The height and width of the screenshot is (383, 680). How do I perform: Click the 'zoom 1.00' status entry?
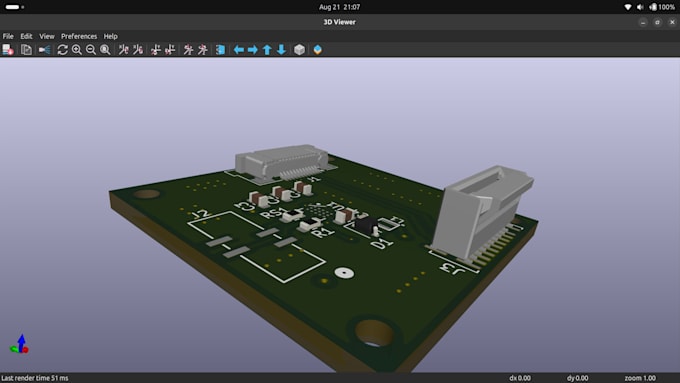pyautogui.click(x=640, y=378)
